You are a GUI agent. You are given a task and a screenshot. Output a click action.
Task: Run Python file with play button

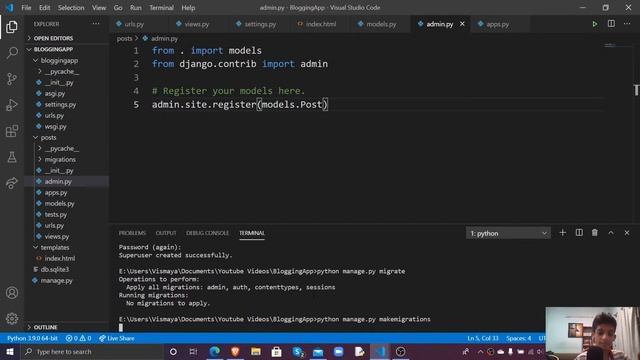pyautogui.click(x=595, y=24)
